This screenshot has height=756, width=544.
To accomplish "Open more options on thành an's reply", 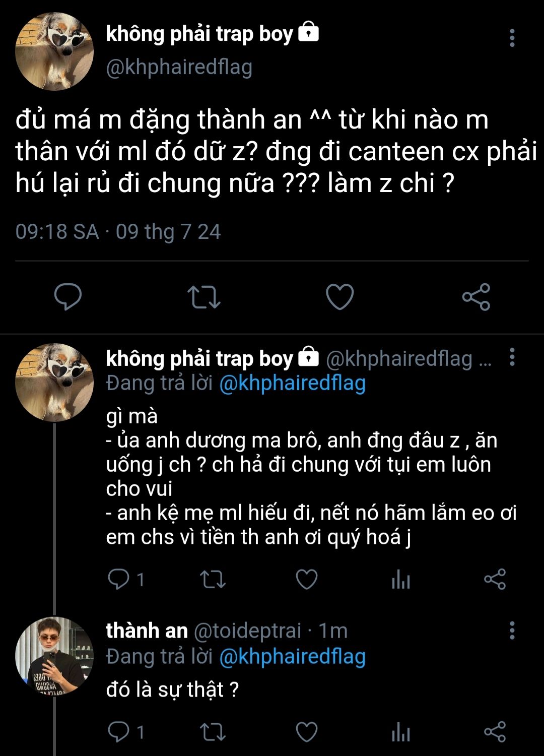I will (512, 630).
